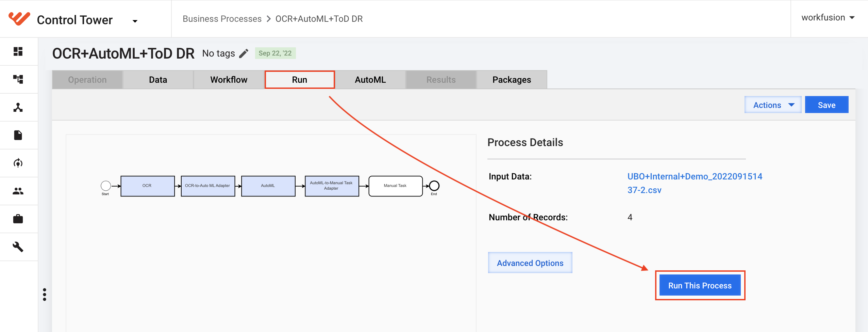Open the Packages tab

click(512, 80)
